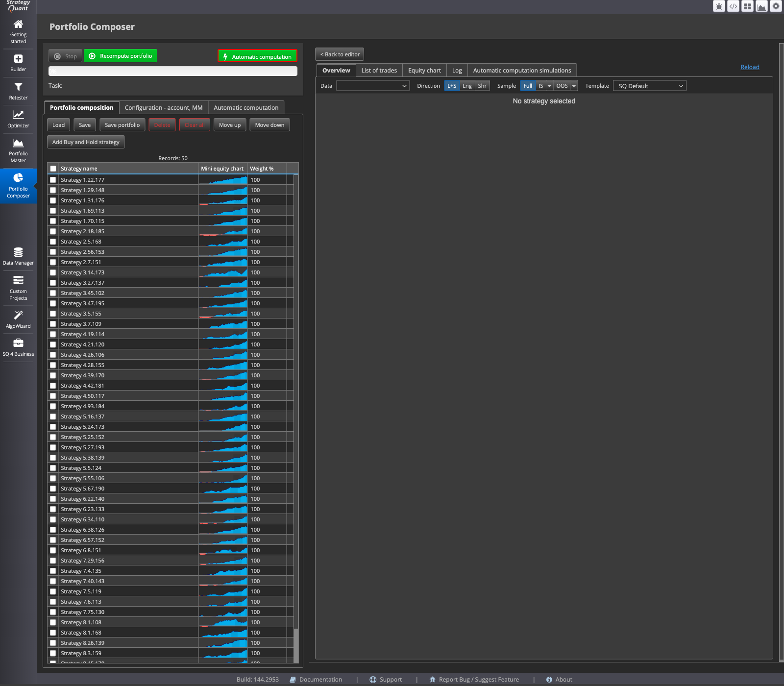Open the Log tab
Image resolution: width=784 pixels, height=686 pixels.
tap(457, 70)
